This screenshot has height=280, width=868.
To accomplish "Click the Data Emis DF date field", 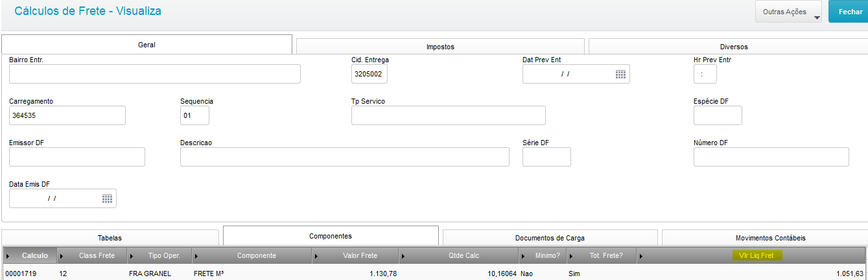I will point(63,198).
